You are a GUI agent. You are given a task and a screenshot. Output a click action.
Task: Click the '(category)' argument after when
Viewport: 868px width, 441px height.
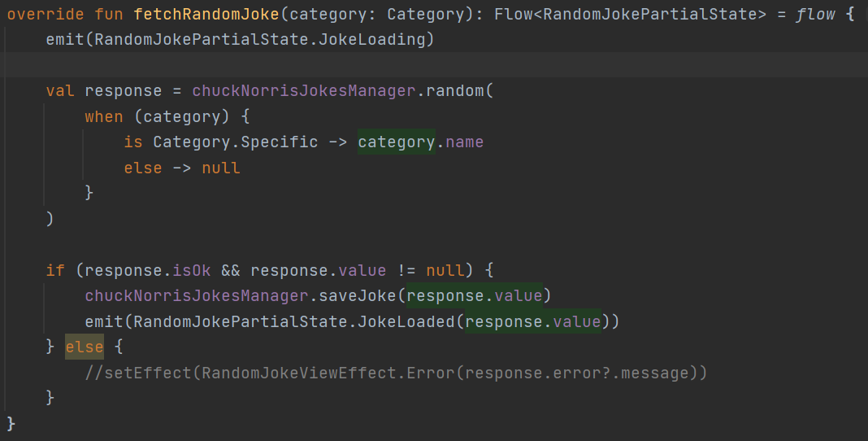182,117
